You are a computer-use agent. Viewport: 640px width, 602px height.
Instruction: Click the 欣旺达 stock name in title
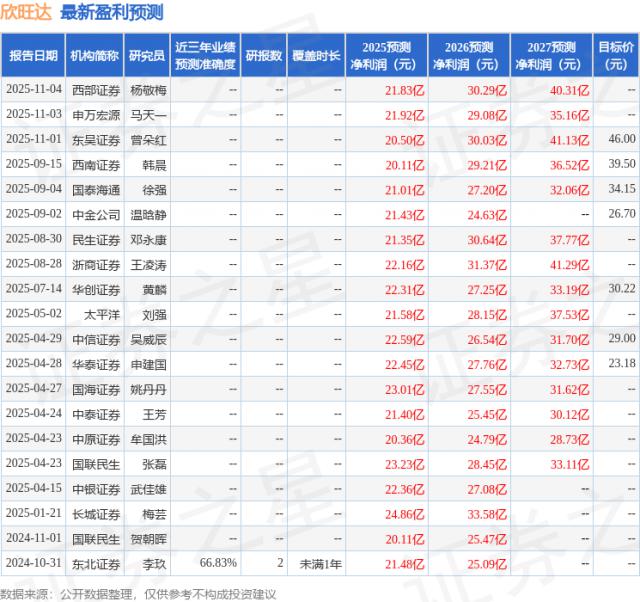[27, 12]
